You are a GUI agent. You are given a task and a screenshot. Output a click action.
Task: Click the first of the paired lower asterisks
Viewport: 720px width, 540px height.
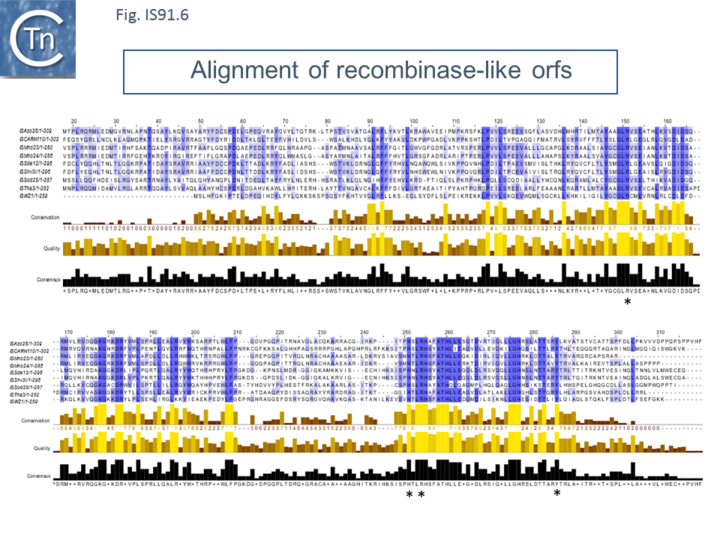coord(409,494)
